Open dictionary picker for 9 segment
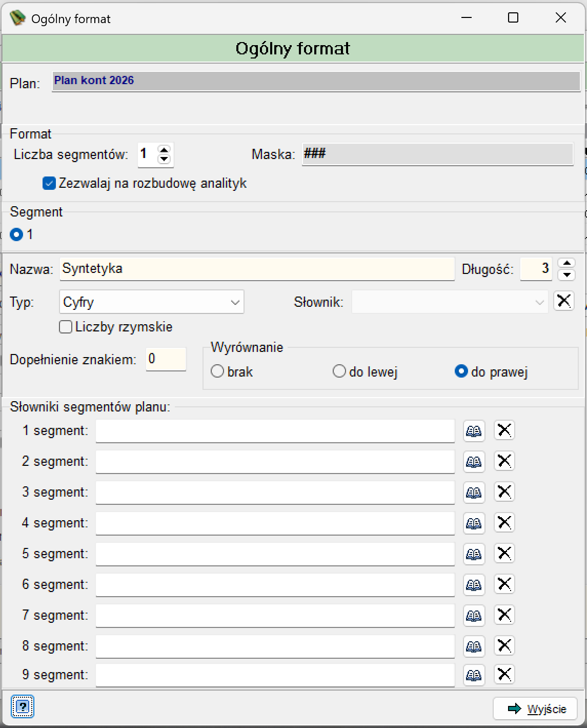The image size is (587, 728). tap(474, 675)
